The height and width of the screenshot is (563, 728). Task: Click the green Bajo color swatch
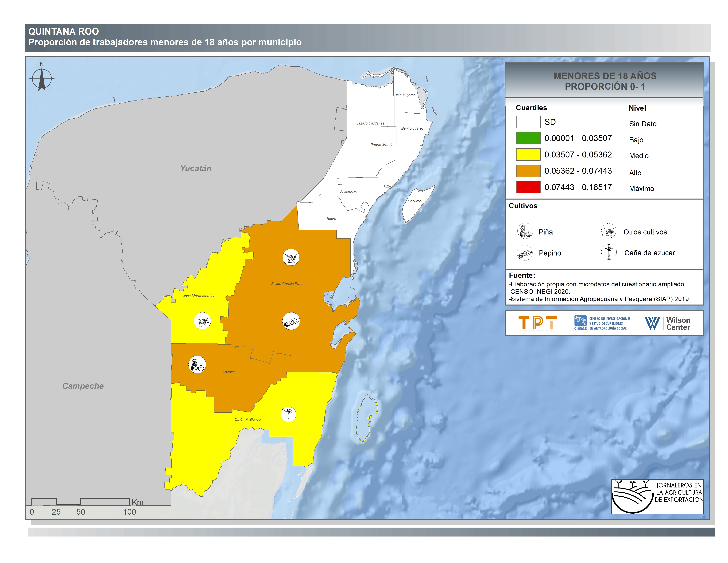[x=528, y=138]
